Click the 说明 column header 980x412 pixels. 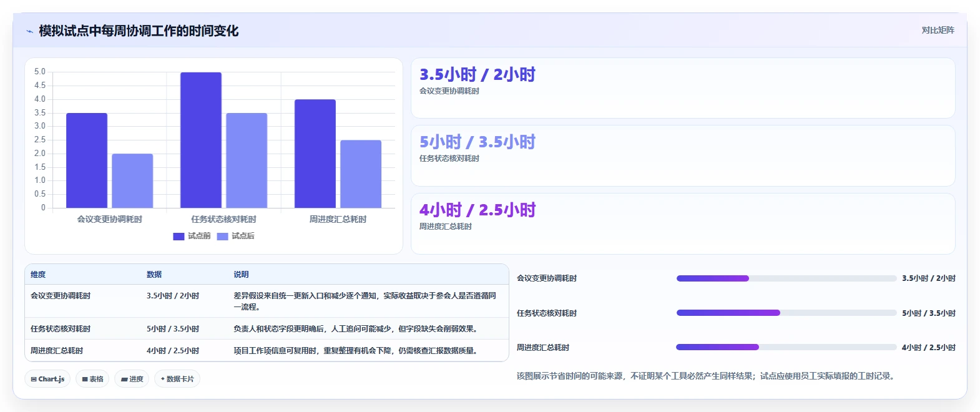coord(241,275)
